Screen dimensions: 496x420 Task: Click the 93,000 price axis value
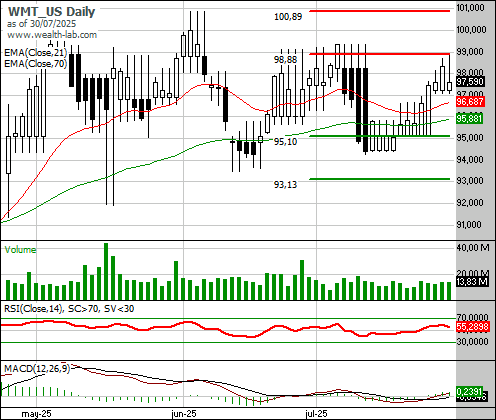(470, 181)
